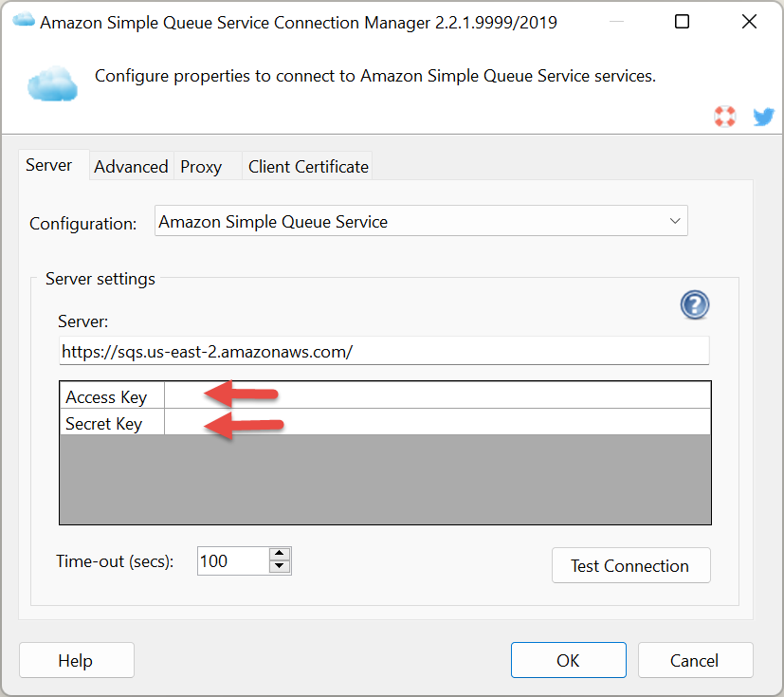Click the Access Key label cell

(x=112, y=395)
